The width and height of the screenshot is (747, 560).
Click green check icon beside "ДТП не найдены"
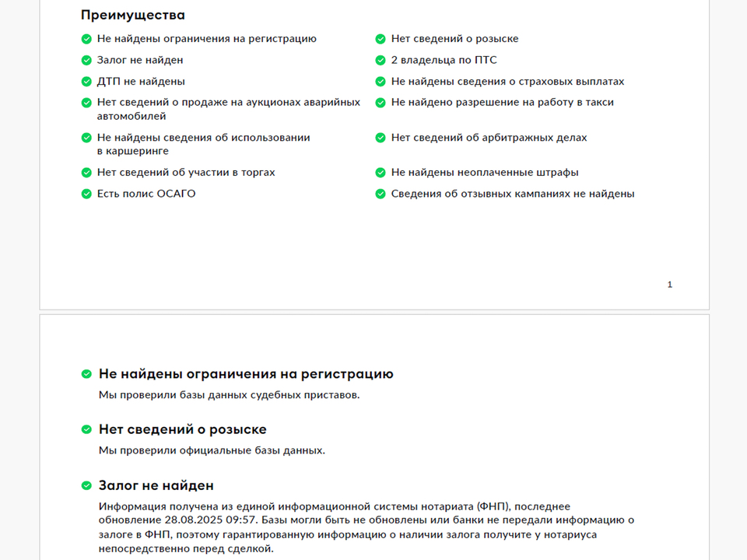86,82
